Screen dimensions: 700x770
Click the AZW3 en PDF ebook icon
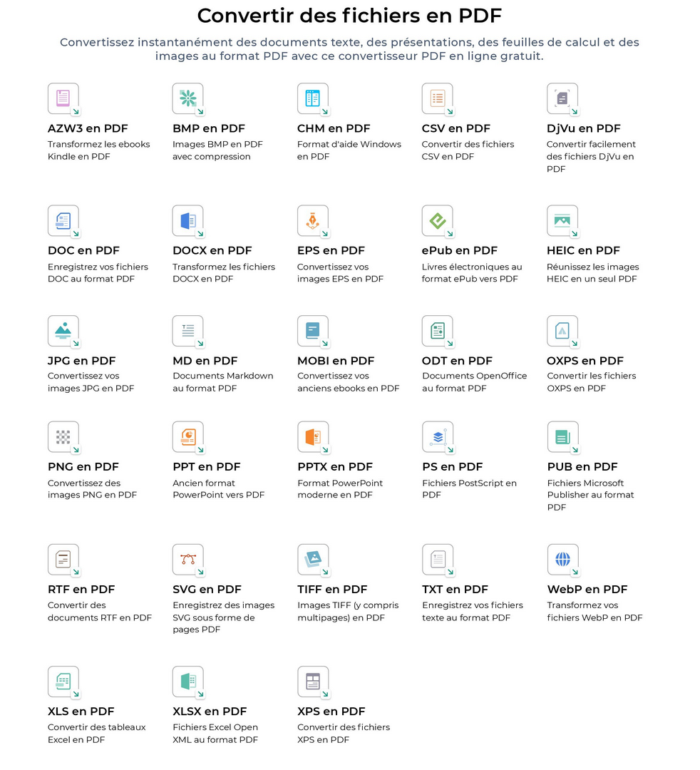pos(63,98)
